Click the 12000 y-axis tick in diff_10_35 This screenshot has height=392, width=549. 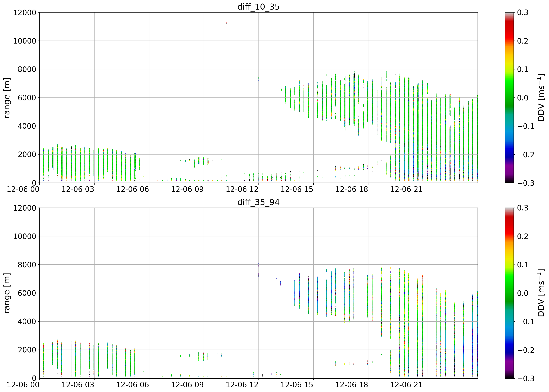click(x=25, y=13)
